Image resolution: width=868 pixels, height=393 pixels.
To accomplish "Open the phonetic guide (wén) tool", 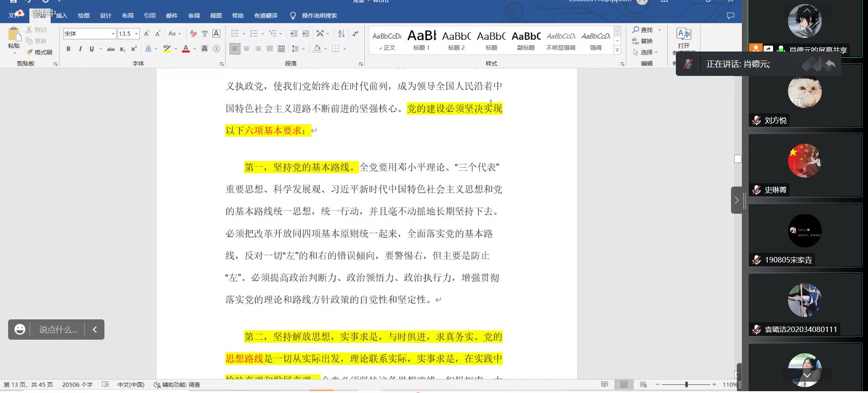I will 205,33.
